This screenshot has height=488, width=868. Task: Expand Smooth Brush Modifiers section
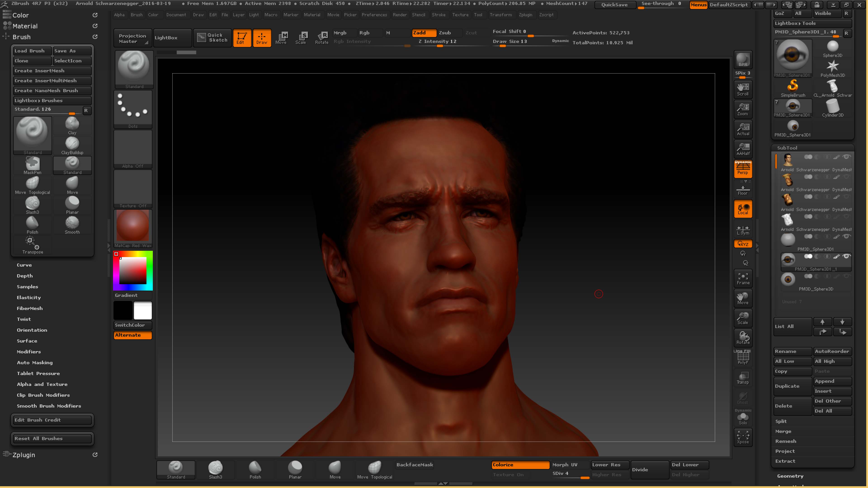49,406
